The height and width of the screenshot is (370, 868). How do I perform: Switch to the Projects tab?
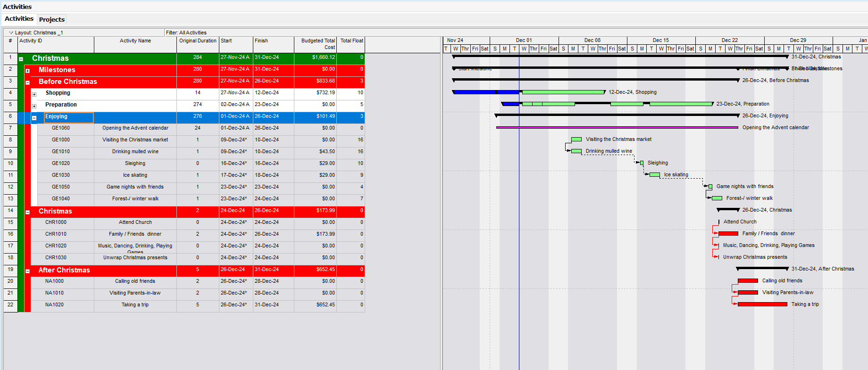51,19
